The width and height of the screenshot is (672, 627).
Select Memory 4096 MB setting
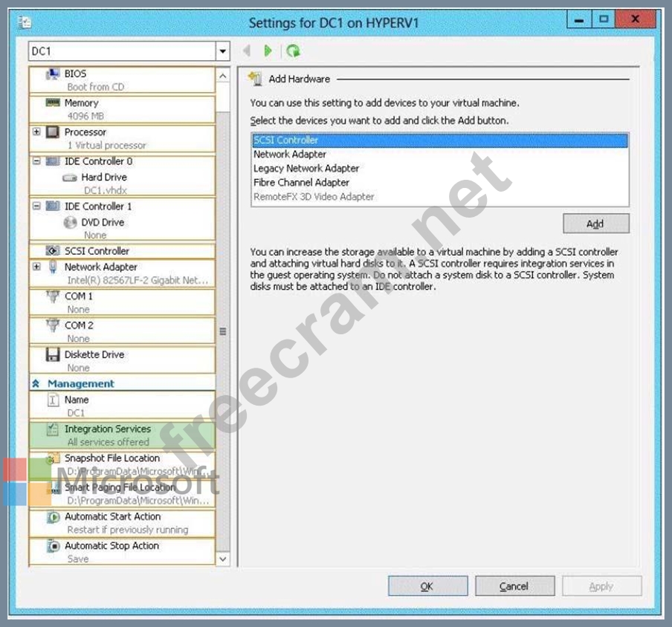(x=122, y=109)
